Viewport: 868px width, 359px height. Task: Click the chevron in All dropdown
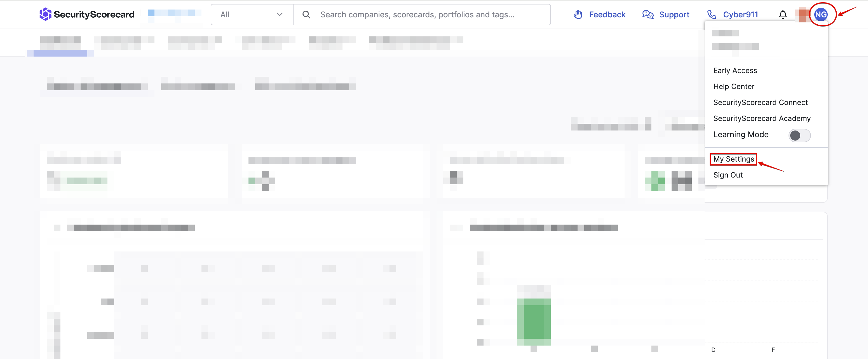[279, 15]
